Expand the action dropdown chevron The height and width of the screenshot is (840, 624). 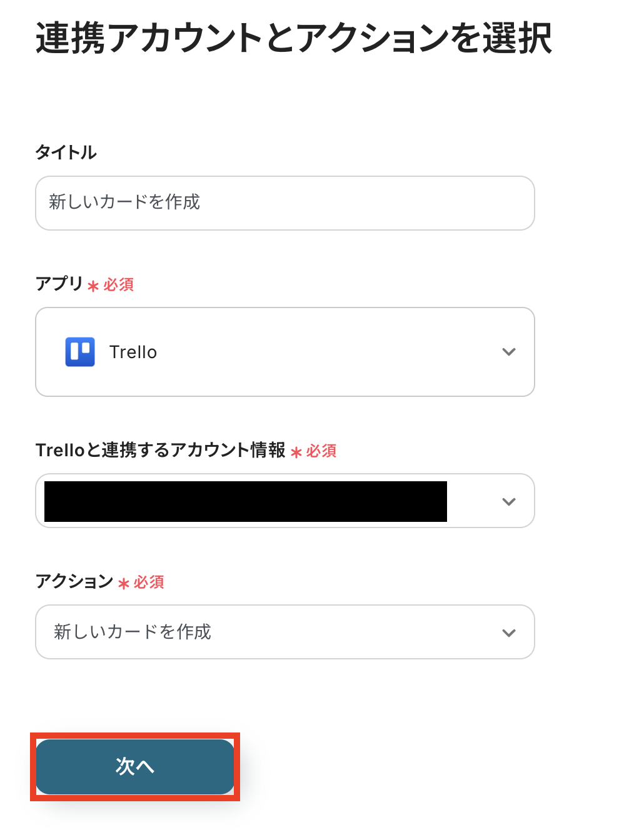pos(509,632)
